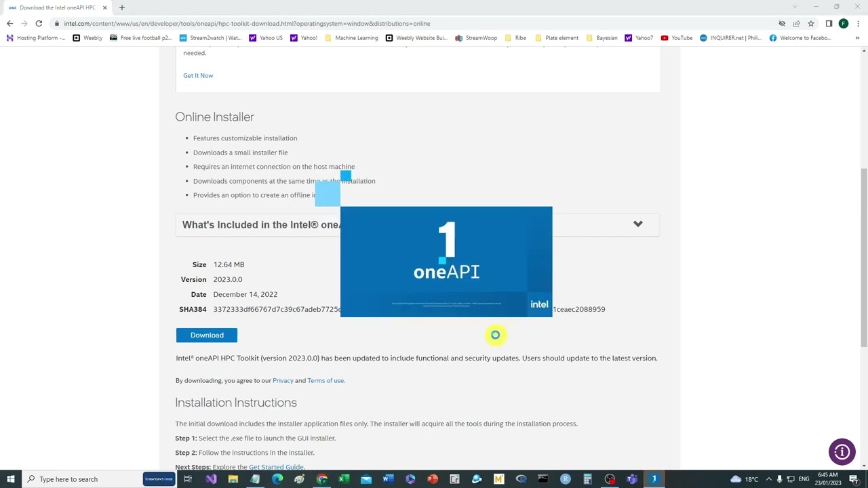868x488 pixels.
Task: Click the share page icon in address bar
Action: point(796,23)
